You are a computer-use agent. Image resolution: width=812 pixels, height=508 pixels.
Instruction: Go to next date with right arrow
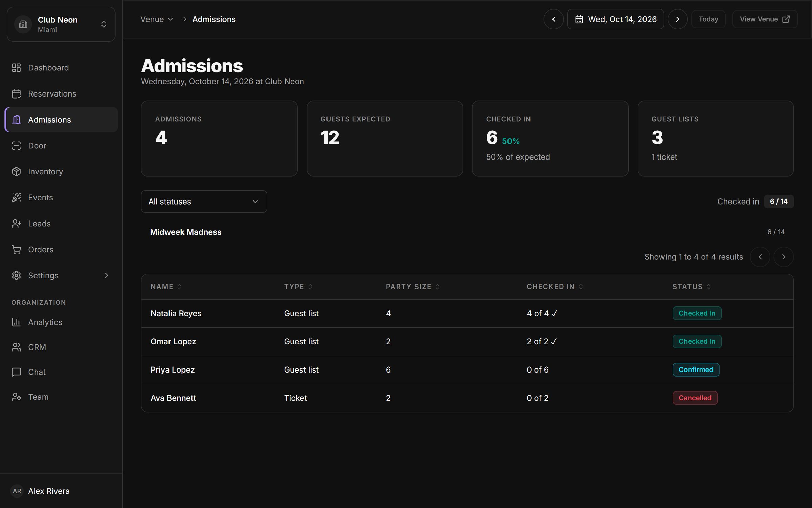pyautogui.click(x=677, y=19)
